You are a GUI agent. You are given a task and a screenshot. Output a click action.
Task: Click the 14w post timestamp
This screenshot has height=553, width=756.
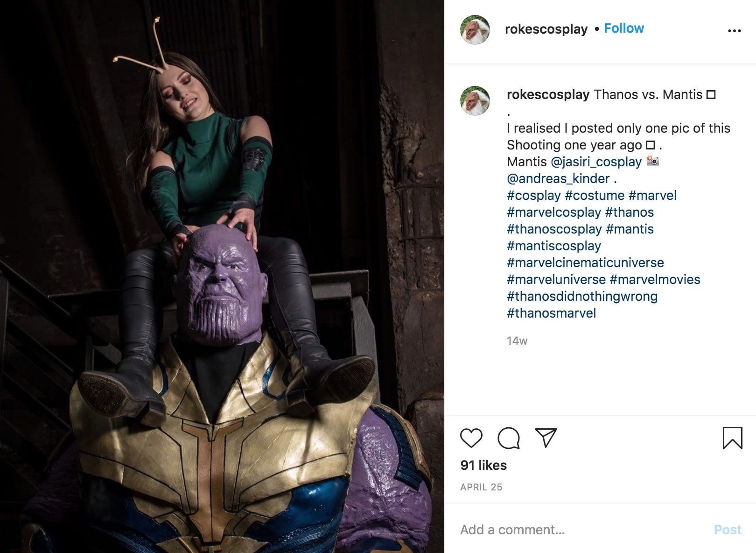[517, 341]
